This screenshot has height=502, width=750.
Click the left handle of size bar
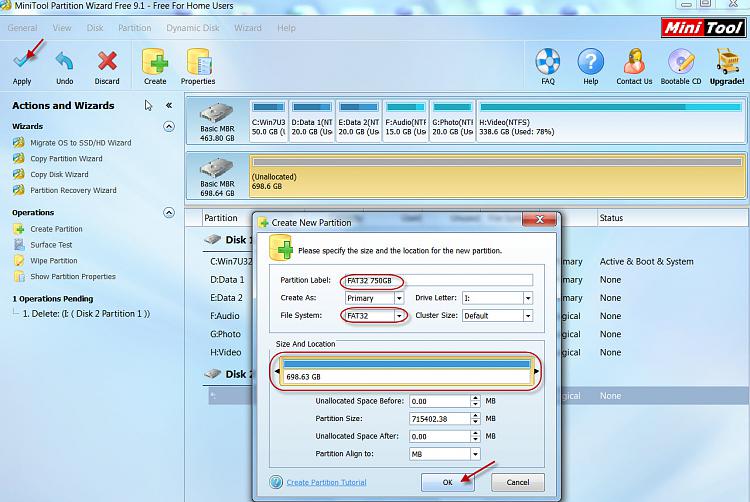(x=277, y=371)
